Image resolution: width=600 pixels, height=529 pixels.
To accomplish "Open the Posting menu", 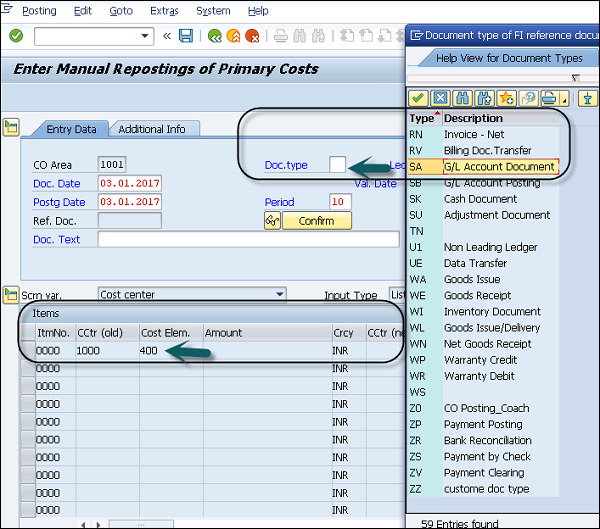I will click(39, 11).
